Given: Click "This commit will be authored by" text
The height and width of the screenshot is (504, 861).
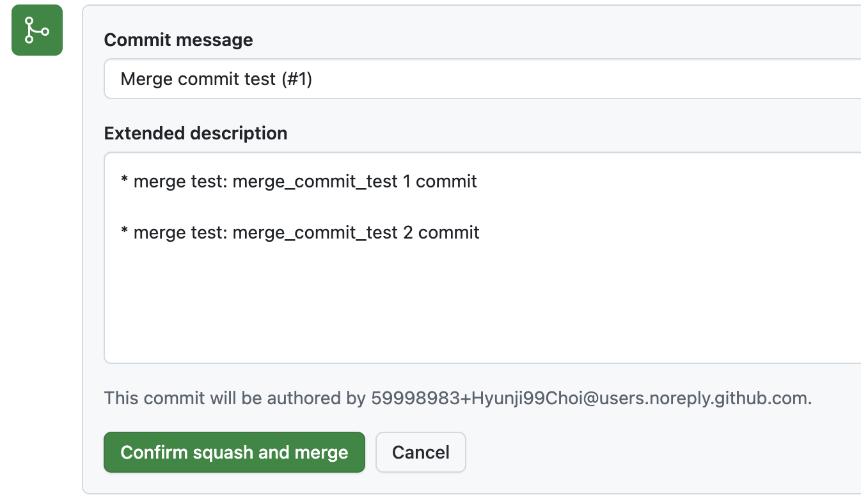Looking at the screenshot, I should (x=234, y=398).
